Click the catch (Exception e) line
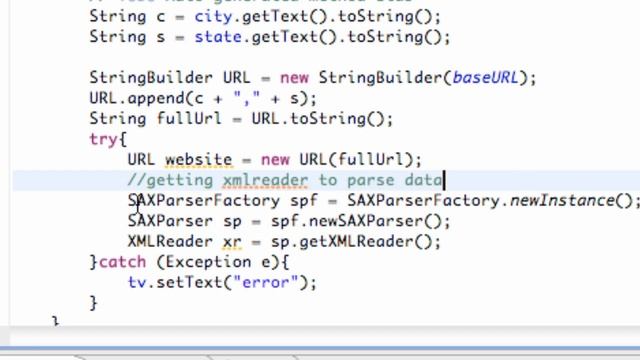The height and width of the screenshot is (360, 640). click(189, 262)
